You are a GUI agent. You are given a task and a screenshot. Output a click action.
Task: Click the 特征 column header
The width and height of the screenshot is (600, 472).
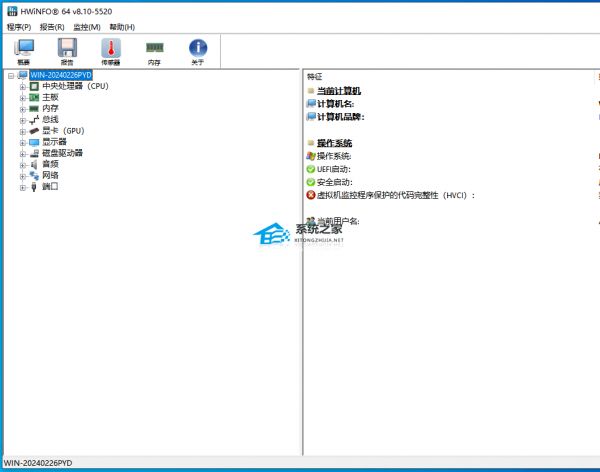tap(315, 77)
